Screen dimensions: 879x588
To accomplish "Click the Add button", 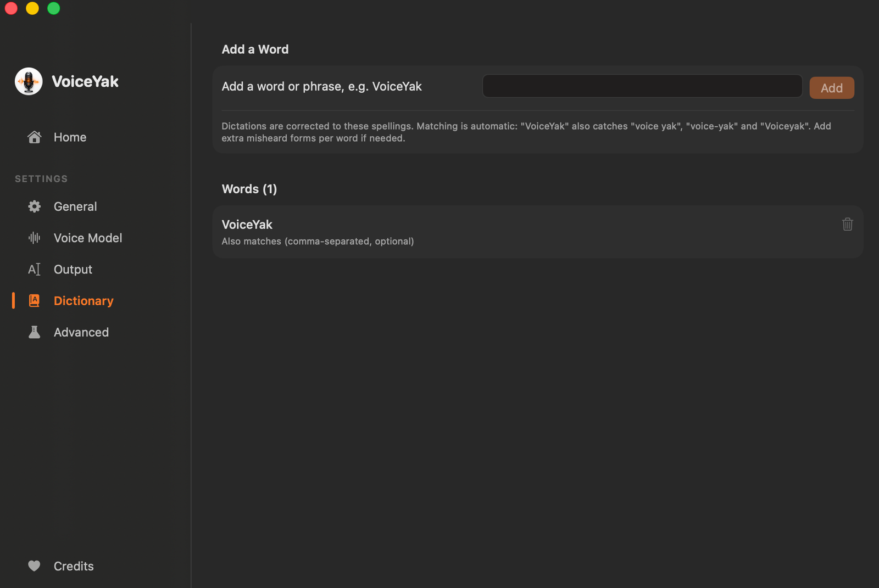I will click(832, 88).
